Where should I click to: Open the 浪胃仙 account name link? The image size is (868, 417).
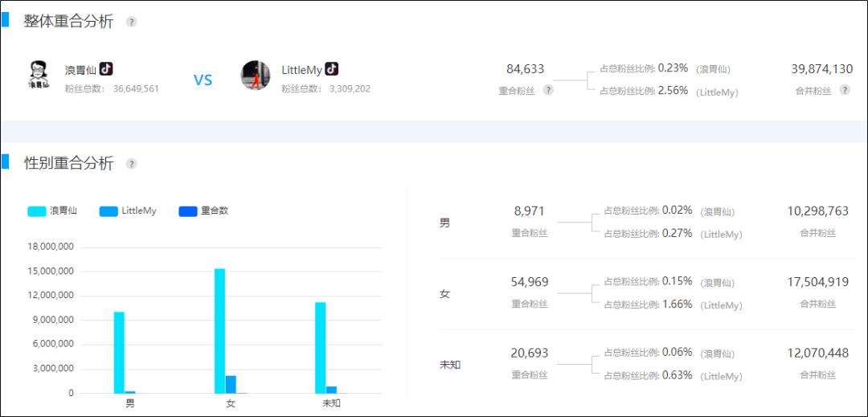click(x=80, y=70)
